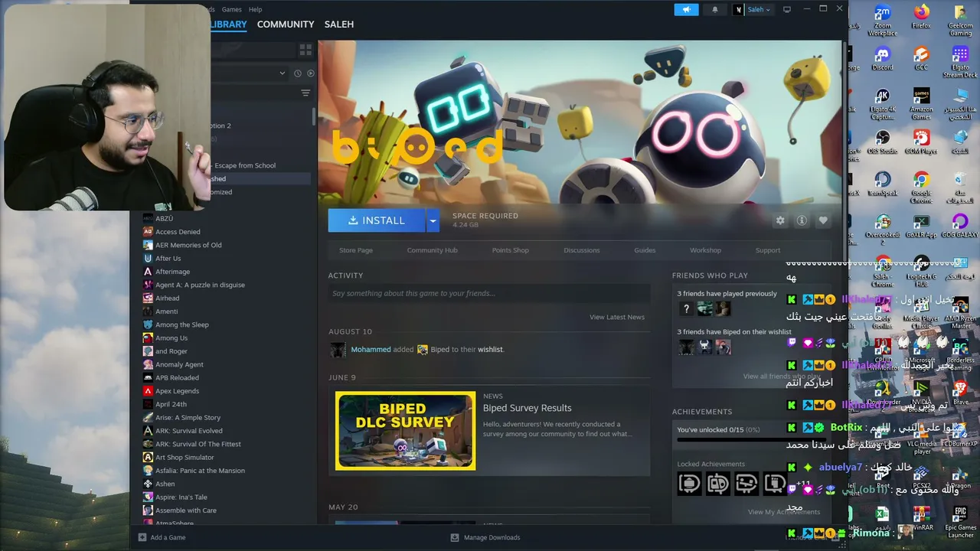980x551 pixels.
Task: Open Biped Support page
Action: click(768, 250)
